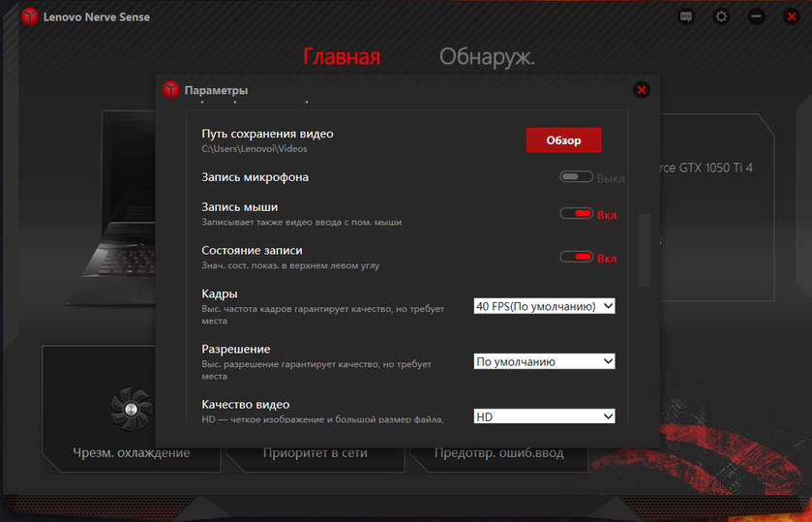812x522 pixels.
Task: Click the red cube icon beside Параметры
Action: pyautogui.click(x=171, y=90)
